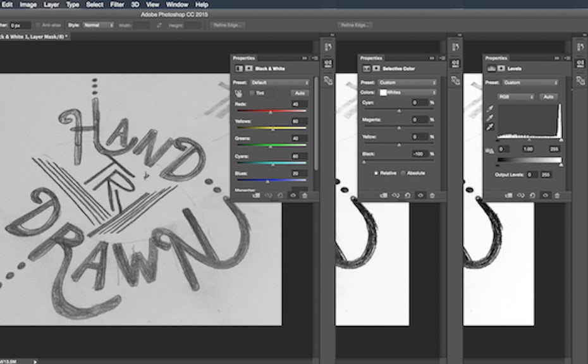The width and height of the screenshot is (588, 364).
Task: Select the Absolute radio option
Action: 403,173
